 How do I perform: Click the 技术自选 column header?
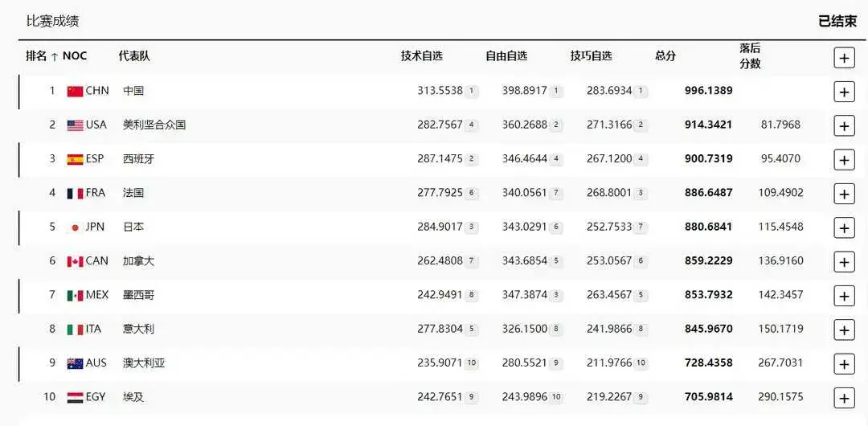point(422,56)
